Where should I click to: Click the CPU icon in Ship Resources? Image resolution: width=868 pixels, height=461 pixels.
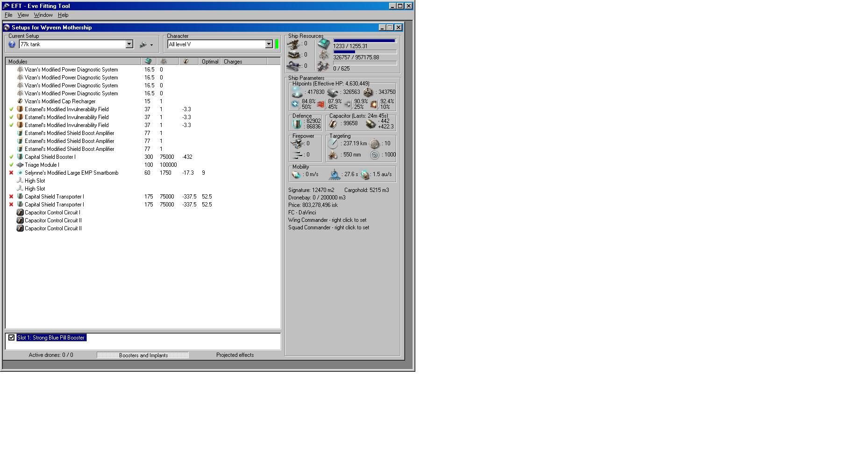pos(323,44)
